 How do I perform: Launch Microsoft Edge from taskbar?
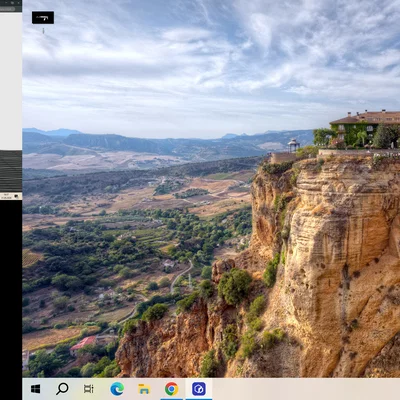pos(117,389)
